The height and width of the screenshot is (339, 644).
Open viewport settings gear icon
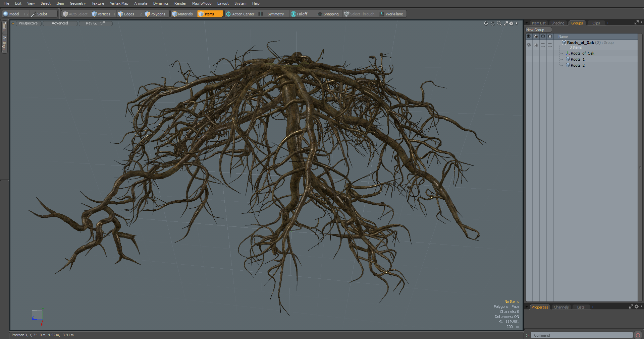(511, 23)
